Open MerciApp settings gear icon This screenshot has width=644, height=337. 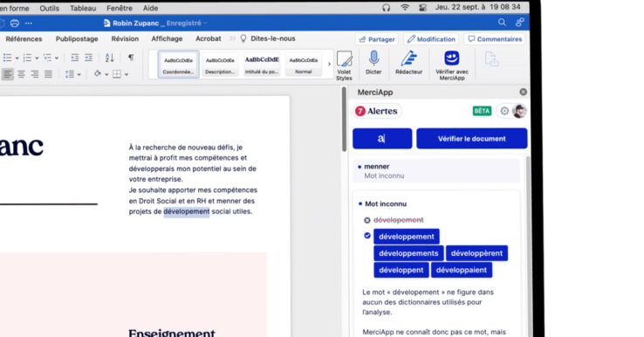pyautogui.click(x=504, y=111)
